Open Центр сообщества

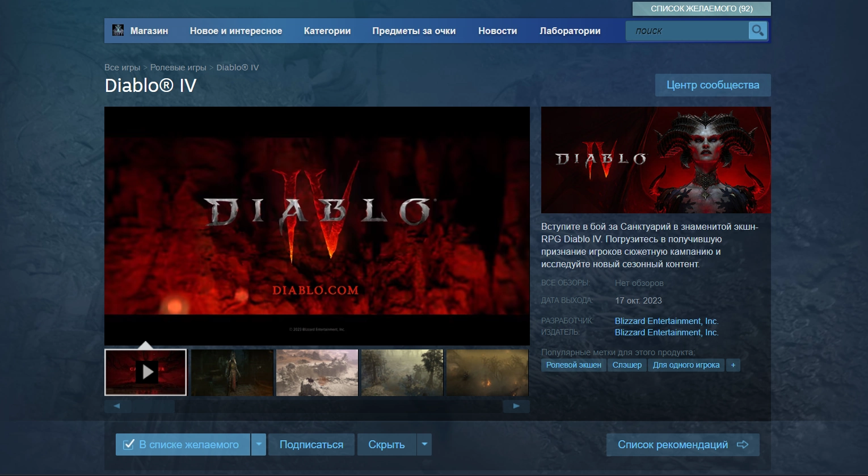pos(713,85)
